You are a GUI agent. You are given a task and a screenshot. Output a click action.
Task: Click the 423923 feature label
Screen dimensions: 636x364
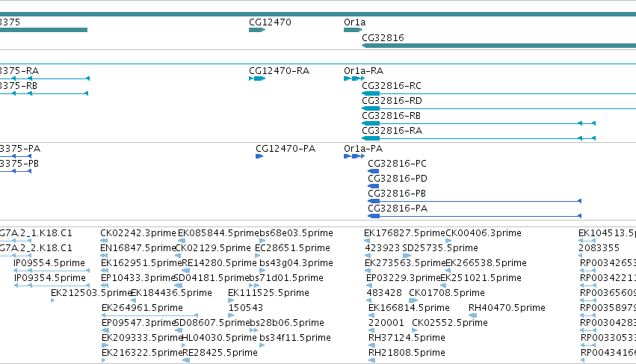pos(383,248)
